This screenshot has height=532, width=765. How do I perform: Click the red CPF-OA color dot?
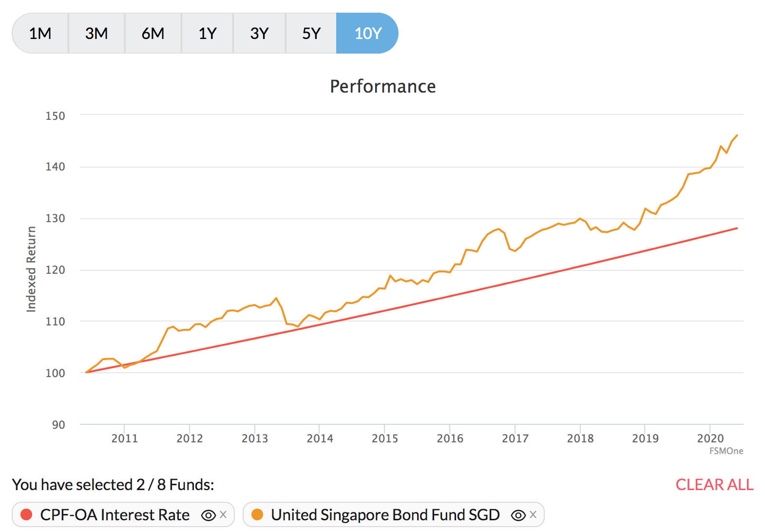pyautogui.click(x=26, y=515)
